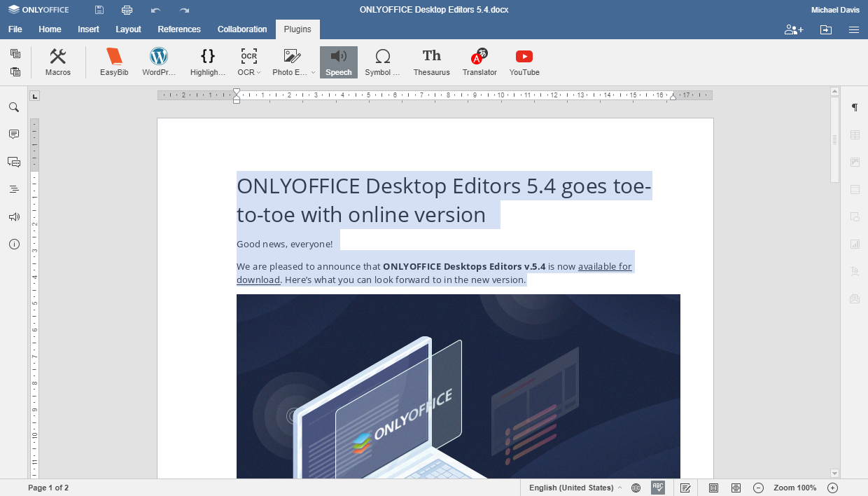Set document language with globe icon
The image size is (868, 496).
pos(636,488)
